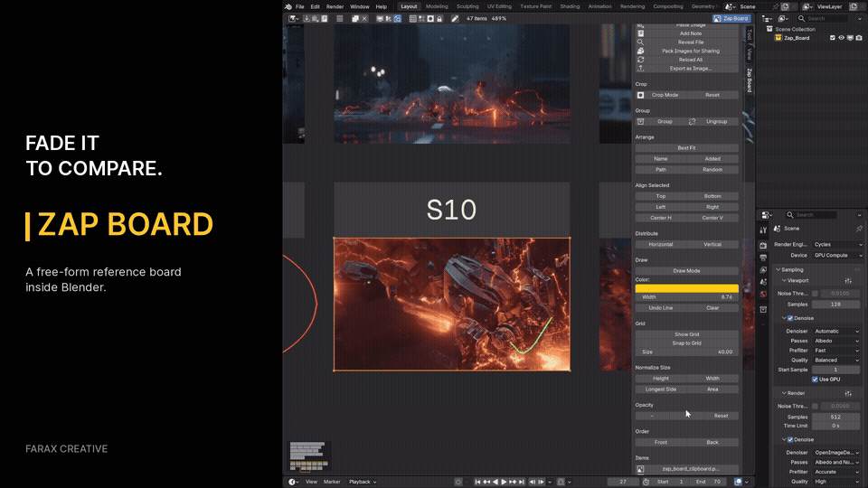Click the lock icon in the board header
Screen dimensions: 868x488
(439, 18)
